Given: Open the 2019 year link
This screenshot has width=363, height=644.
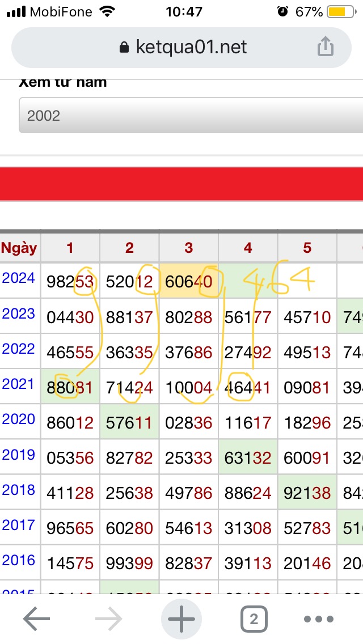Looking at the screenshot, I should [x=18, y=454].
